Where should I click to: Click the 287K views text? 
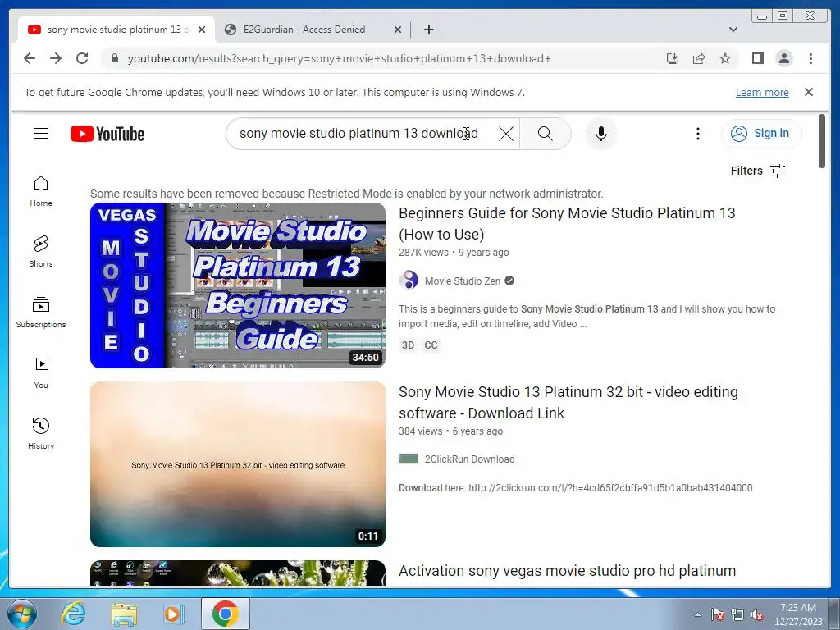[423, 253]
